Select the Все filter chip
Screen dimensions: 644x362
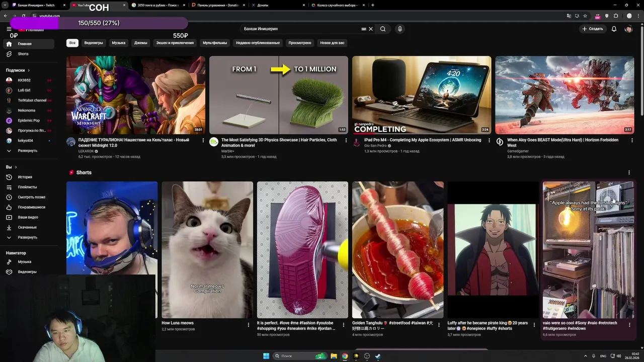click(x=72, y=43)
